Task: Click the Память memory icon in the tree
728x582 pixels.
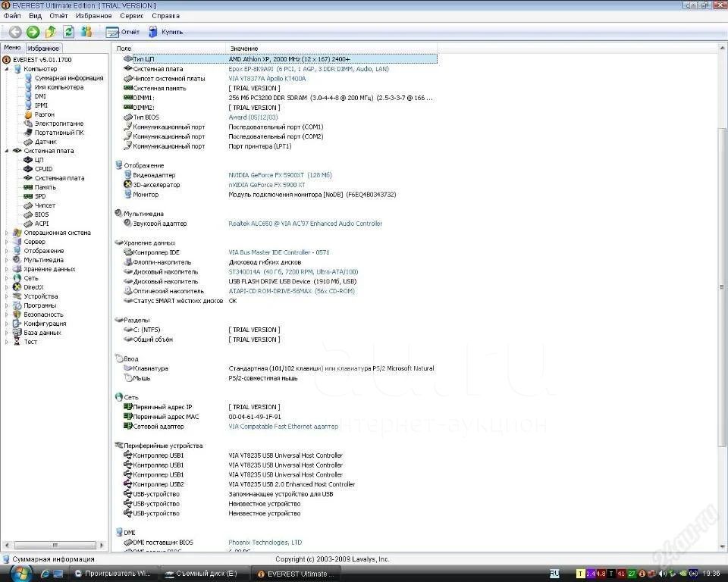Action: [28, 187]
